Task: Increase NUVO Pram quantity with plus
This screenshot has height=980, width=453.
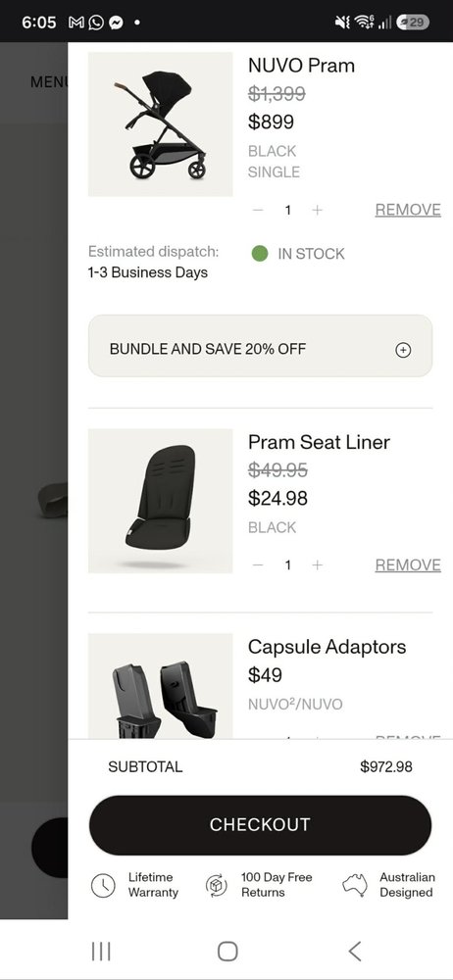Action: [x=318, y=210]
